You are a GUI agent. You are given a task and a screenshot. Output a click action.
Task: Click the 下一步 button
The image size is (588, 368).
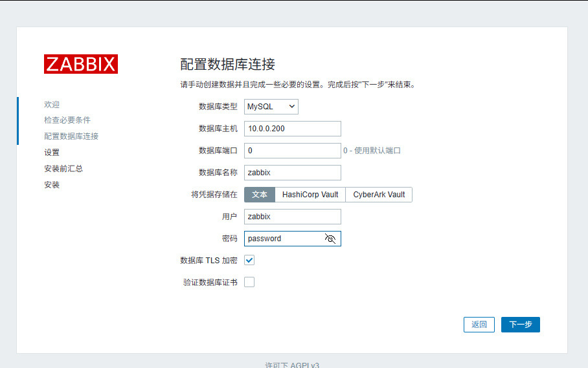521,325
